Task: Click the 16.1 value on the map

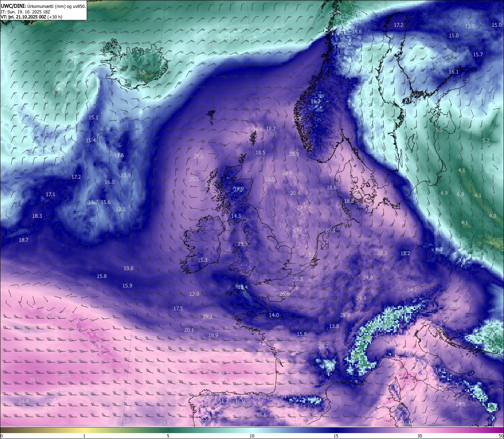Action: pyautogui.click(x=454, y=72)
